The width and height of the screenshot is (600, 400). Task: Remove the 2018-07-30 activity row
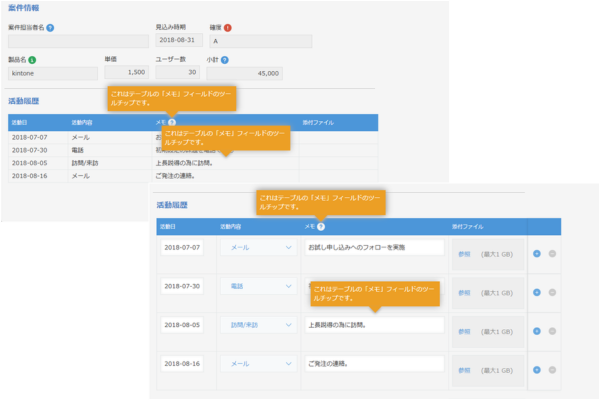[x=554, y=291]
